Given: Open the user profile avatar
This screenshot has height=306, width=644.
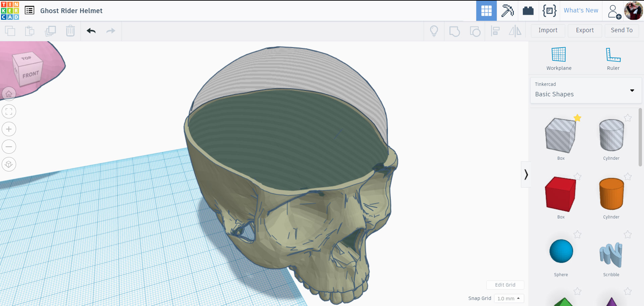Looking at the screenshot, I should tap(633, 11).
